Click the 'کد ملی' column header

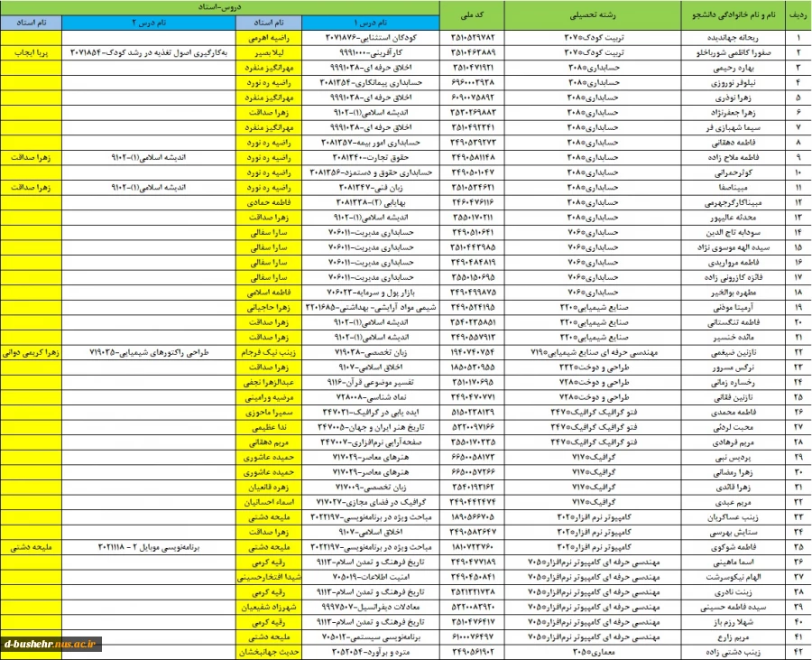[x=472, y=15]
